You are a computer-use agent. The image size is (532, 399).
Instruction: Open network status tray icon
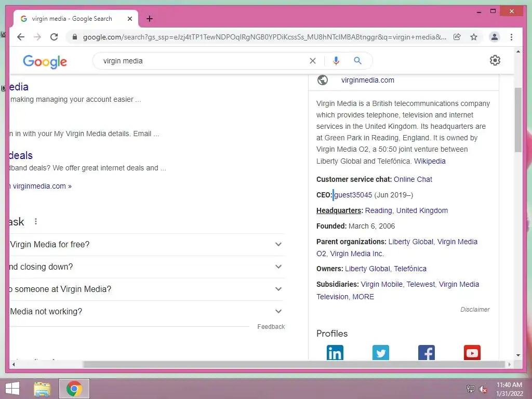coord(470,389)
